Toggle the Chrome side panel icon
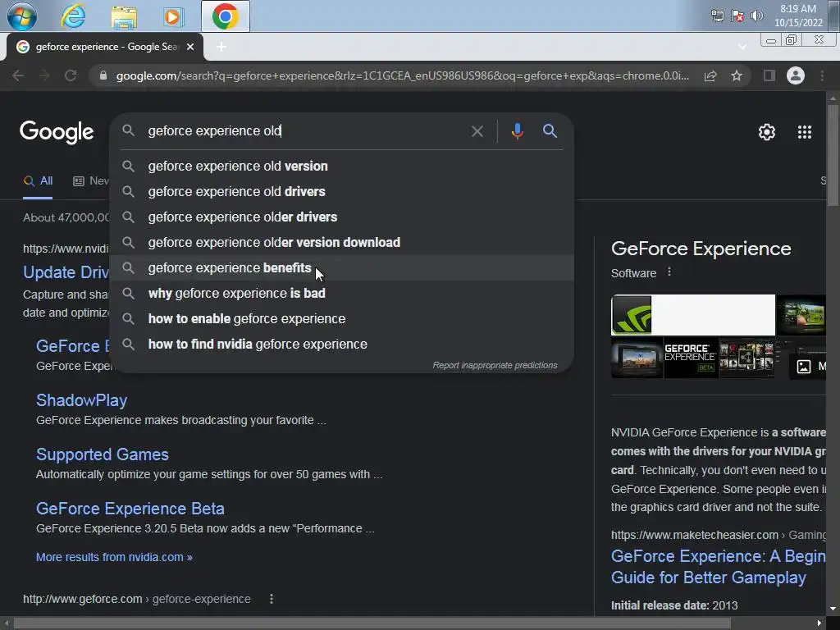Image resolution: width=840 pixels, height=630 pixels. point(769,75)
